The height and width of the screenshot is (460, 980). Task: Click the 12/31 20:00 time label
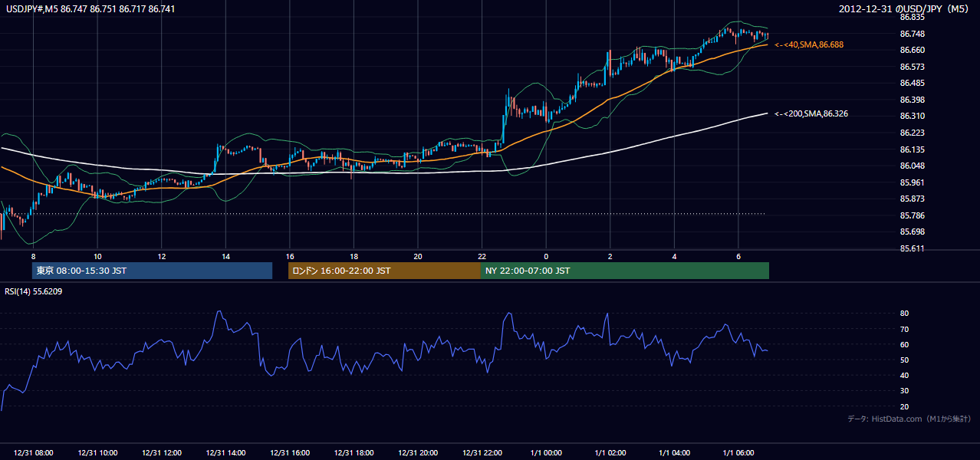point(417,453)
